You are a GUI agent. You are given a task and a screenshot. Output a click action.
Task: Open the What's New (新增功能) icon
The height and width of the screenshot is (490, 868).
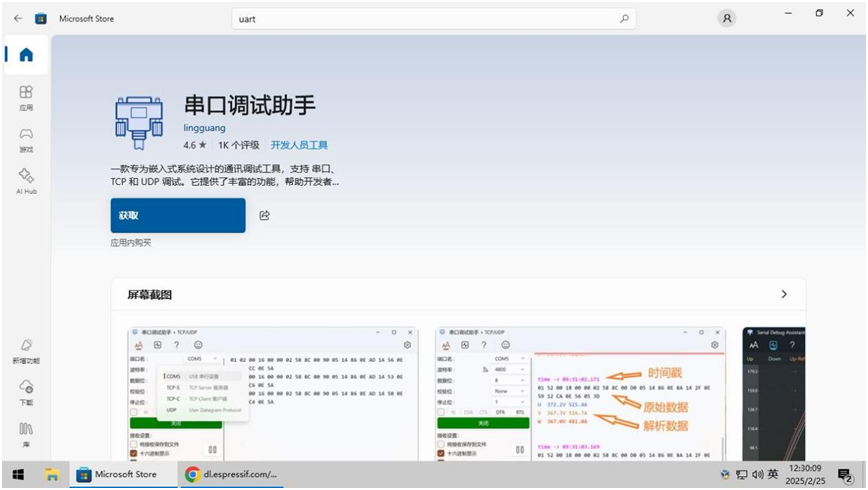26,352
